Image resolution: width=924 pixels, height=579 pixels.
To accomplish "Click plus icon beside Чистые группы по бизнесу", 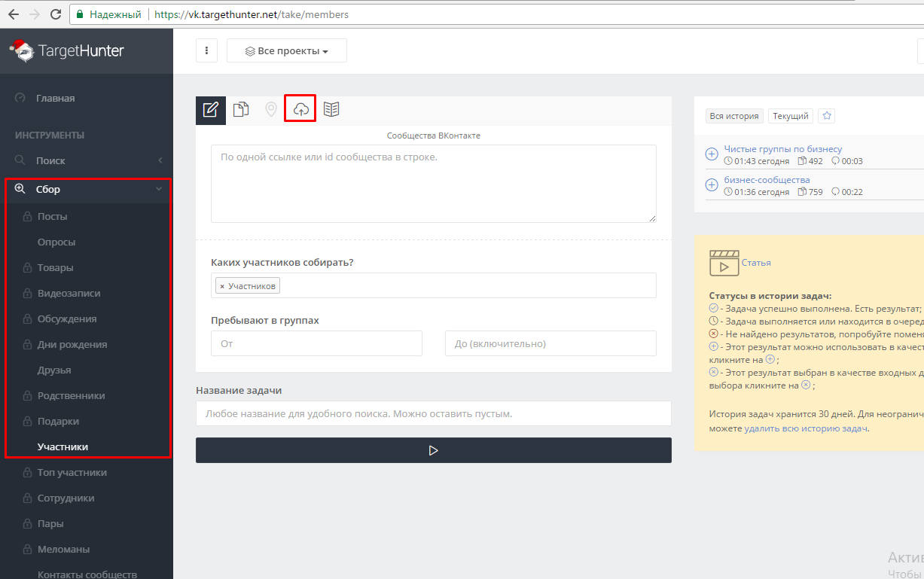I will point(712,154).
